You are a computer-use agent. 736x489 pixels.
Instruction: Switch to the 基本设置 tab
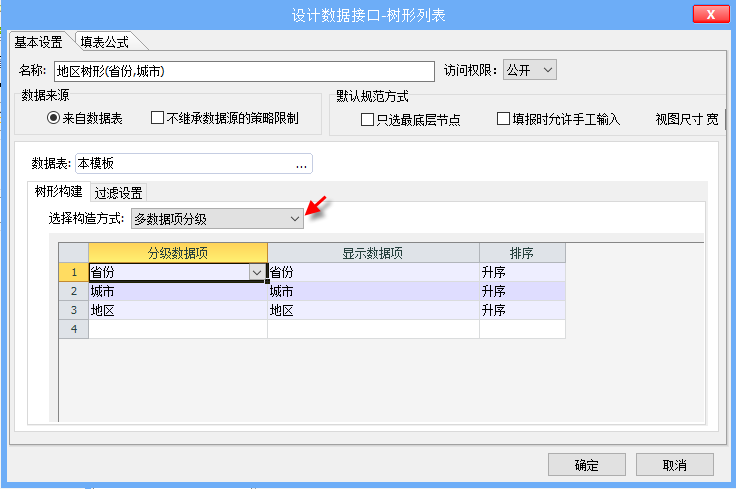tap(38, 42)
